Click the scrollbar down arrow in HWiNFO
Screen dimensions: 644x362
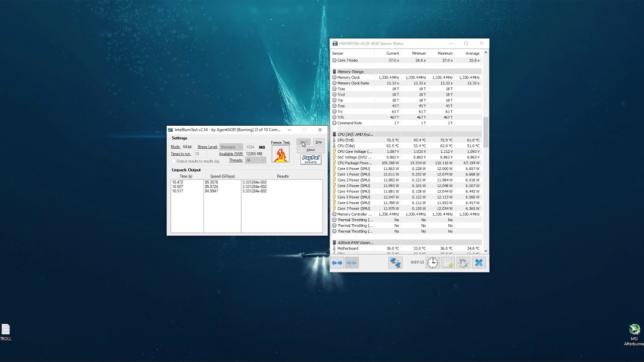tap(486, 250)
